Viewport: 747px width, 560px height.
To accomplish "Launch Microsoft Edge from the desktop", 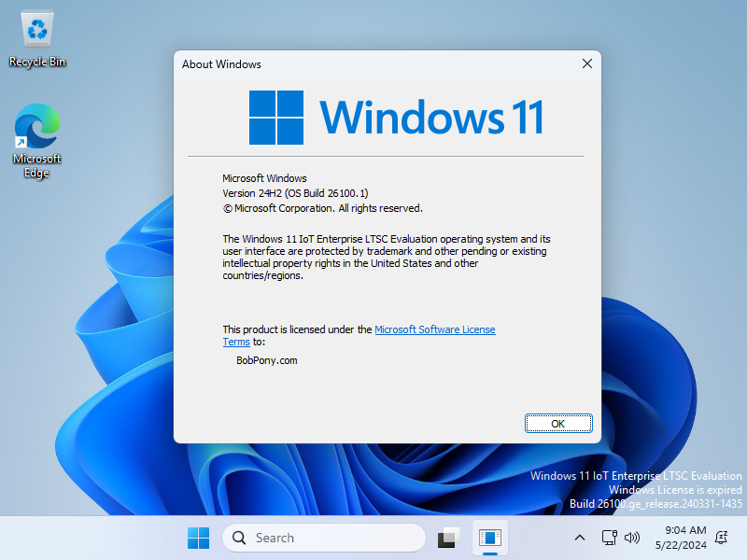I will coord(35,126).
